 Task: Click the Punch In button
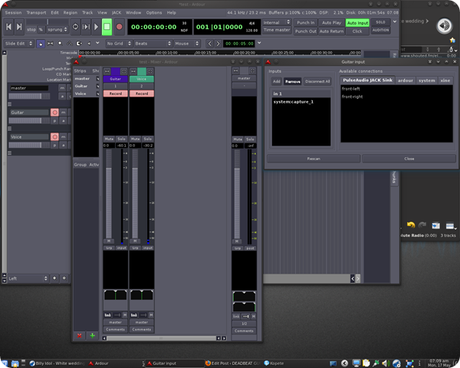click(306, 23)
